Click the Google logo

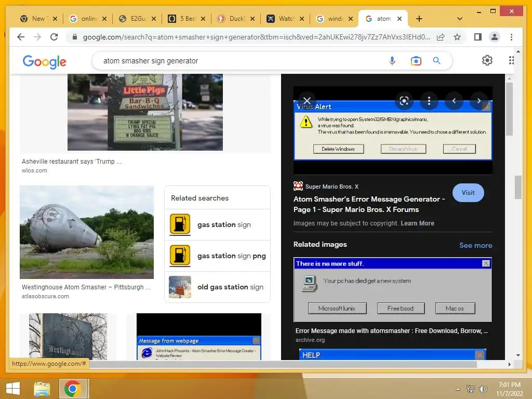(x=45, y=62)
